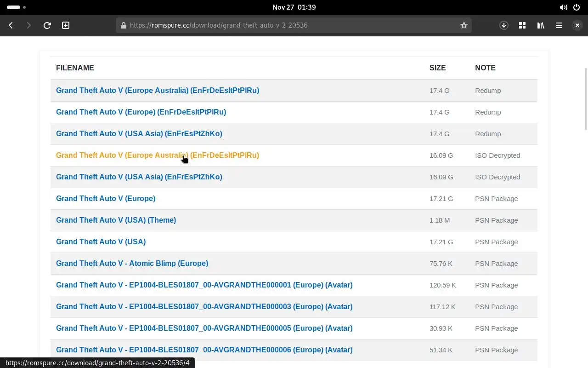588x368 pixels.
Task: Bookmark this page with the star
Action: [x=464, y=25]
